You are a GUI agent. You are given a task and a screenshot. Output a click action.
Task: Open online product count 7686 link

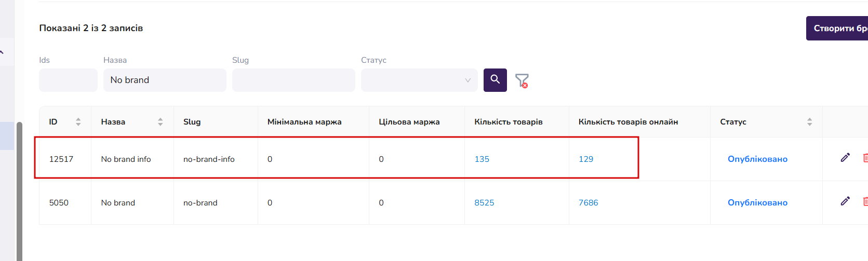pyautogui.click(x=588, y=203)
